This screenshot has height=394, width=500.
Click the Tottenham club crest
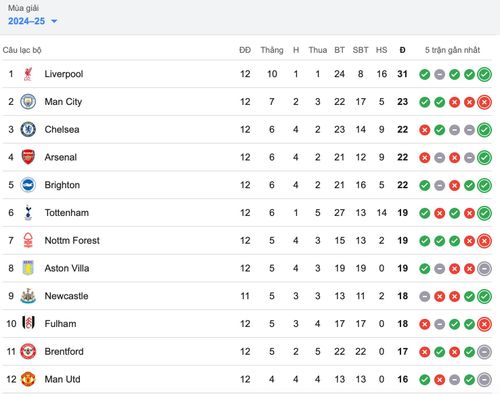click(28, 213)
